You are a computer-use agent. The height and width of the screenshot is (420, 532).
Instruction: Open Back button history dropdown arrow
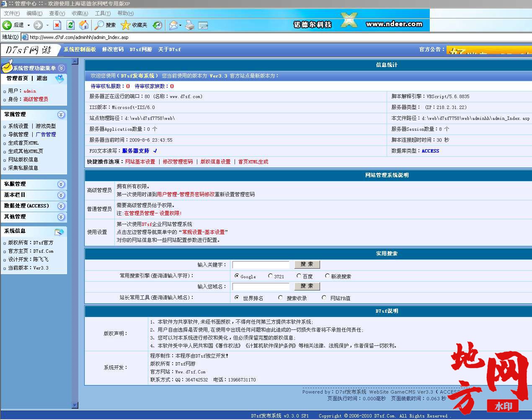(28, 25)
